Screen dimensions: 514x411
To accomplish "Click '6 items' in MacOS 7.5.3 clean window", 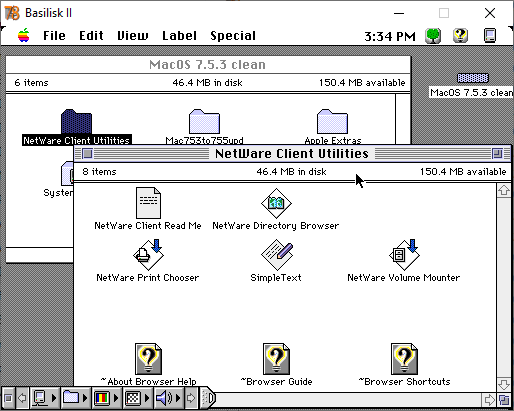I will click(x=31, y=83).
